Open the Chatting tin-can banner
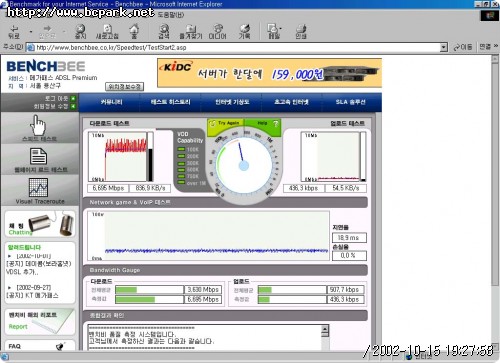 pyautogui.click(x=40, y=224)
